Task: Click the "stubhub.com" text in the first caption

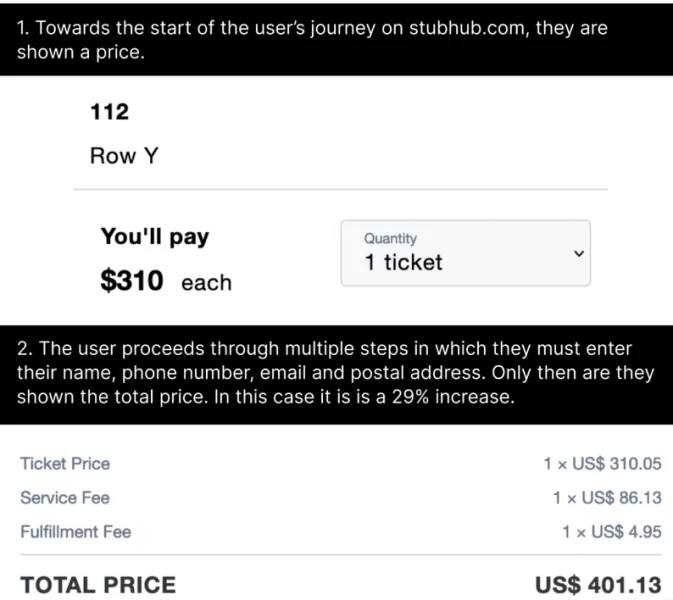Action: pyautogui.click(x=466, y=28)
